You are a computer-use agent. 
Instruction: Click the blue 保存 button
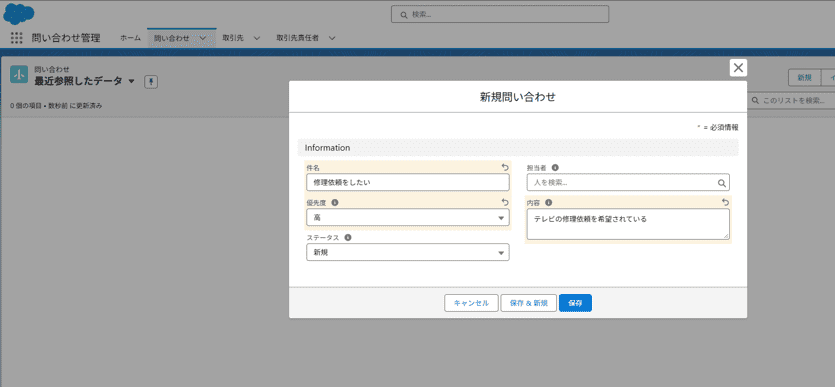tap(575, 303)
